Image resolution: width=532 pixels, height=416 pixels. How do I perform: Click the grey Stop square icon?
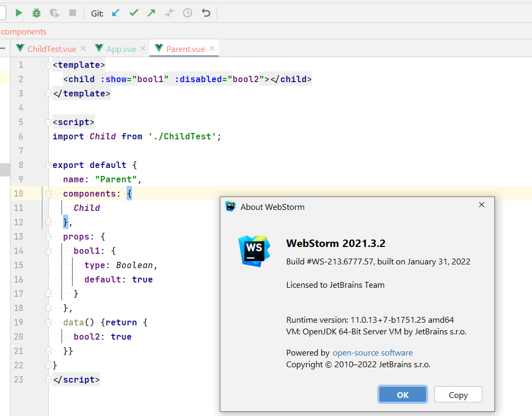[x=72, y=13]
